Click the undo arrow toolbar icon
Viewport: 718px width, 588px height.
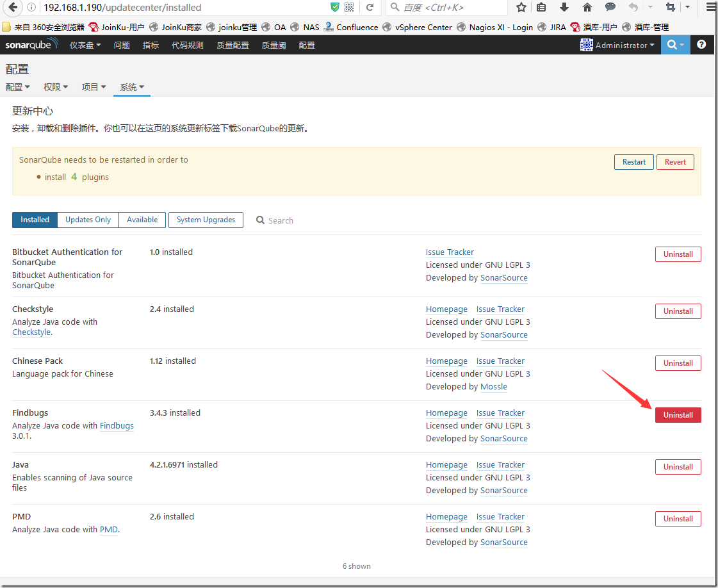coord(633,7)
